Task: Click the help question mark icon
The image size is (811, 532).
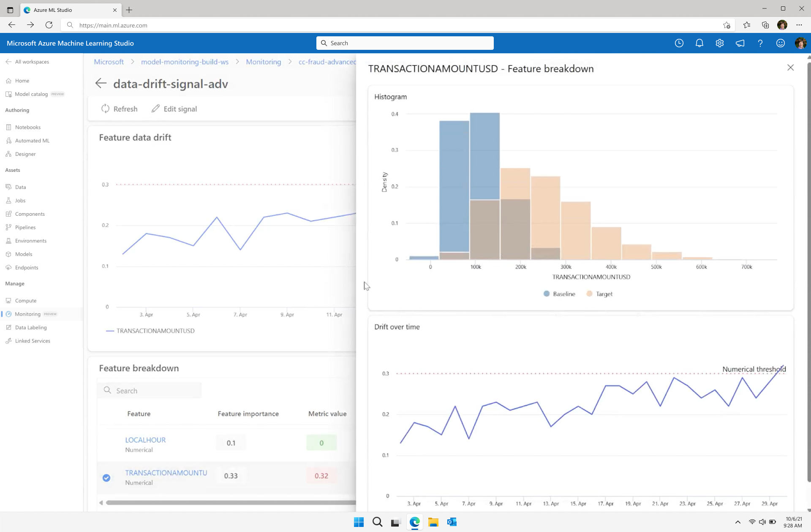Action: point(760,43)
